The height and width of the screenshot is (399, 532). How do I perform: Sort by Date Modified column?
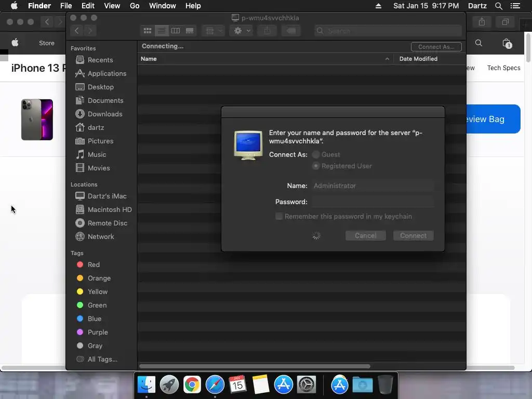[x=418, y=59]
